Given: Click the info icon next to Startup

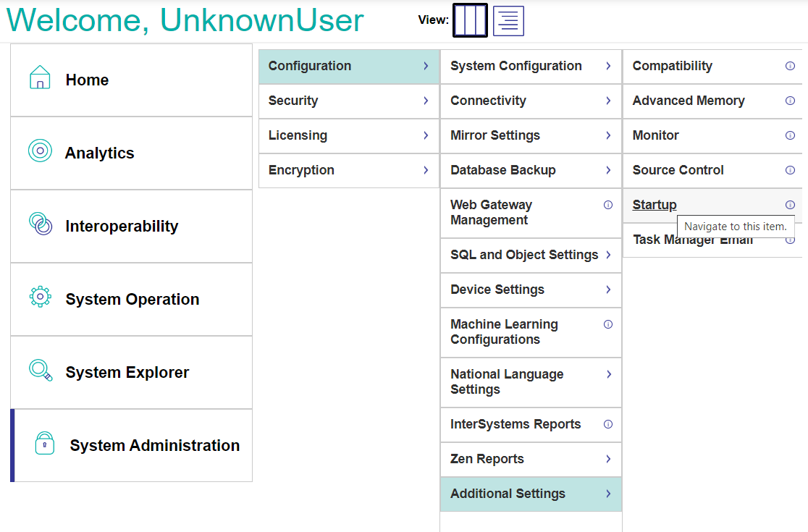Looking at the screenshot, I should pyautogui.click(x=791, y=205).
